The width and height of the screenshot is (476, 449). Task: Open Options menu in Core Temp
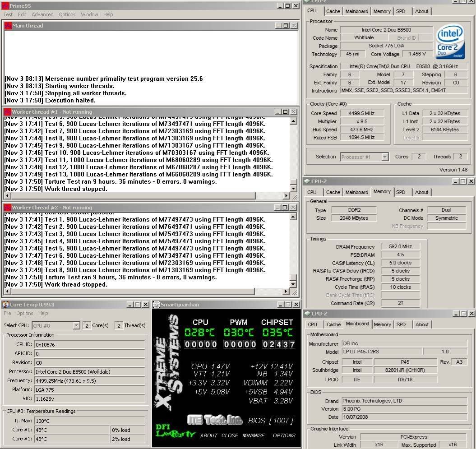tap(24, 313)
